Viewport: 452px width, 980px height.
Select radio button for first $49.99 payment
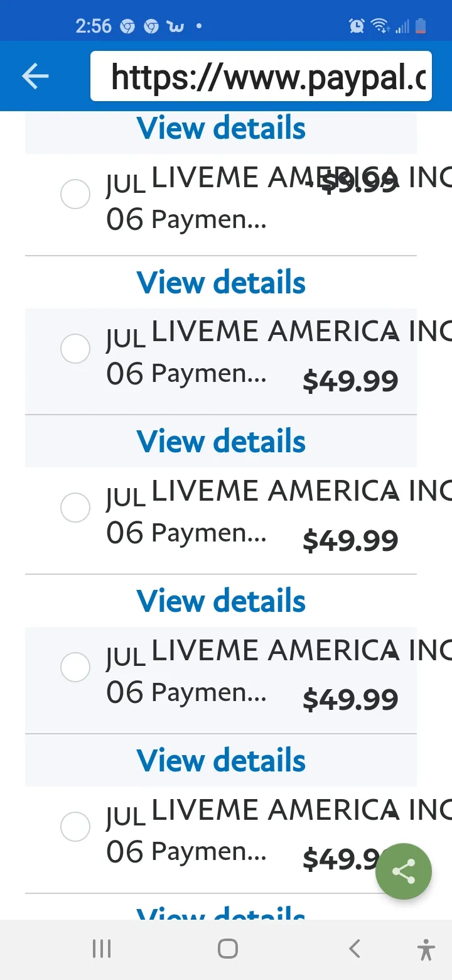(x=75, y=348)
